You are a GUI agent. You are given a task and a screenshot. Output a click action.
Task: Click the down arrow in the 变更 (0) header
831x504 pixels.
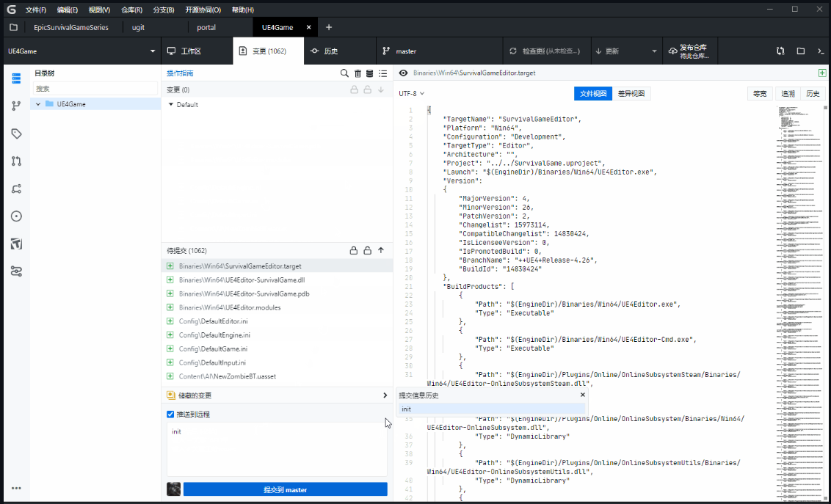[381, 90]
